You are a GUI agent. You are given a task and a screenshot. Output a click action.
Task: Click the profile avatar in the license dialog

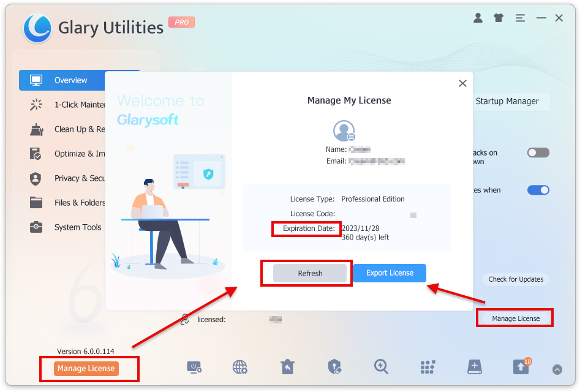344,130
